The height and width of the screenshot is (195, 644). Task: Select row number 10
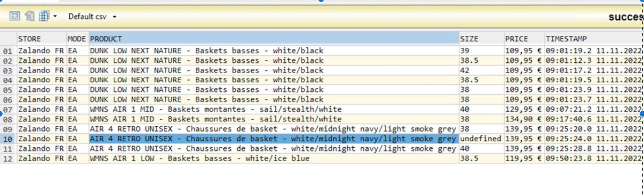tap(8, 139)
